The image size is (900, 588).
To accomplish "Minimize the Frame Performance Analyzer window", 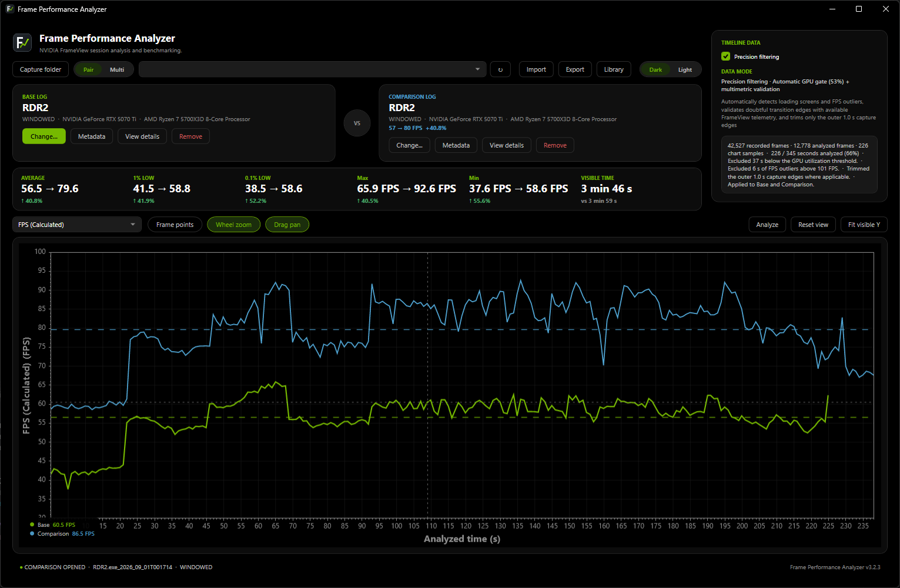I will pos(832,9).
